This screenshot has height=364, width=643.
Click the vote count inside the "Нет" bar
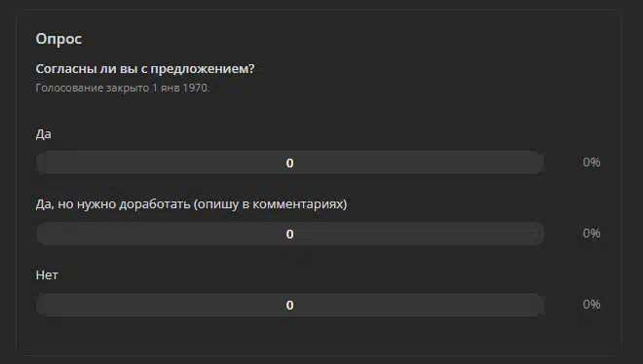pyautogui.click(x=290, y=306)
